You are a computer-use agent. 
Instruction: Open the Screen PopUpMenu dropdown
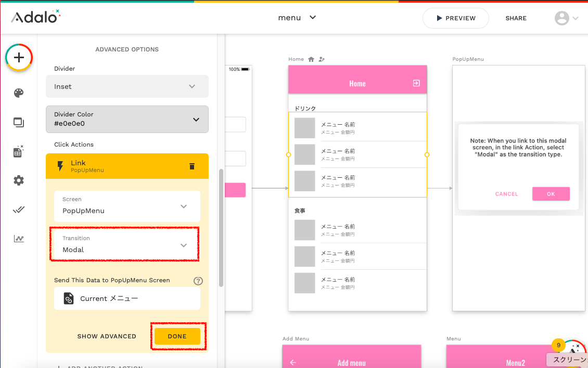127,206
